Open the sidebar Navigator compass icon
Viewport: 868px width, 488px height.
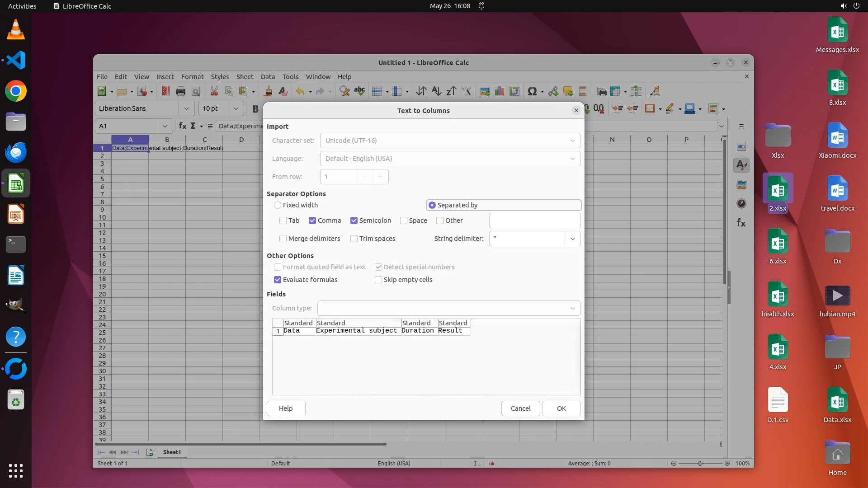(x=741, y=203)
